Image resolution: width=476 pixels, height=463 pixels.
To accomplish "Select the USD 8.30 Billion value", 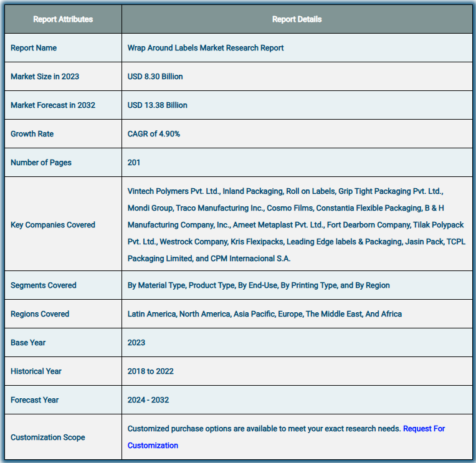I will point(155,77).
